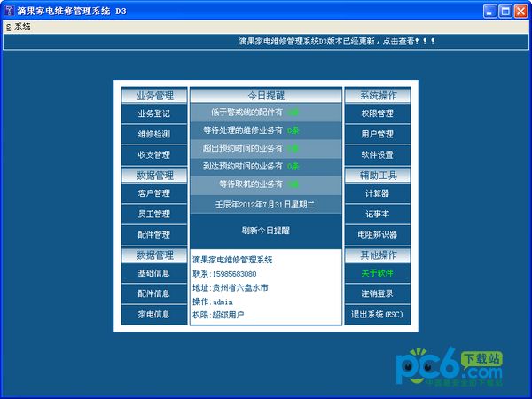Click the 辅助工具 section header

(x=378, y=176)
